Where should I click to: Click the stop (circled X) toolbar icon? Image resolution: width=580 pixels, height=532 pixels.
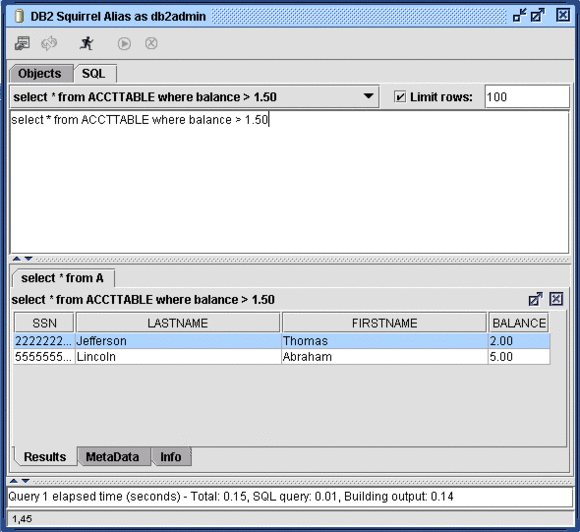coord(151,43)
